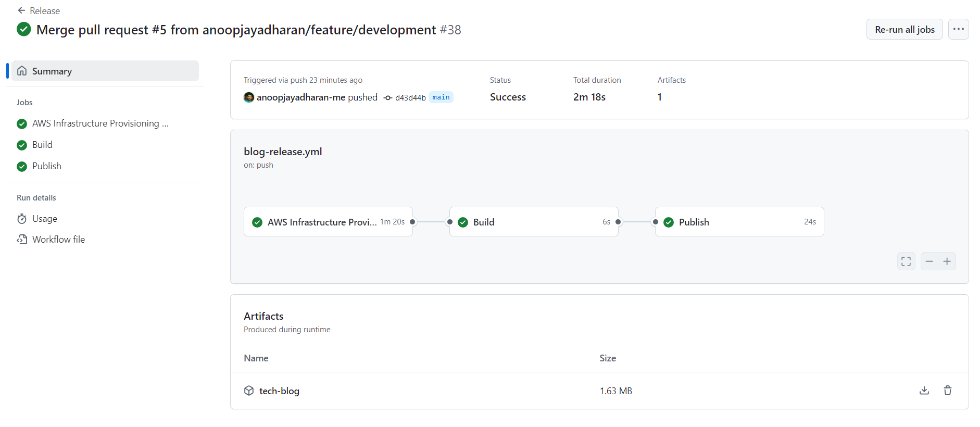This screenshot has height=427, width=980.
Task: Click the 'Name' column header
Action: click(x=256, y=358)
